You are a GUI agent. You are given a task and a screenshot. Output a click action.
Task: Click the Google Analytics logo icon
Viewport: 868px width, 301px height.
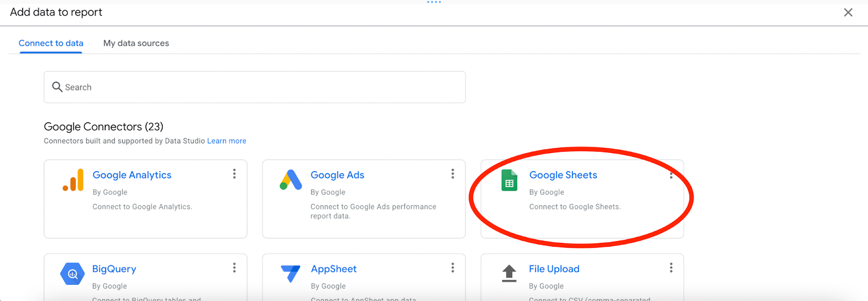point(73,180)
